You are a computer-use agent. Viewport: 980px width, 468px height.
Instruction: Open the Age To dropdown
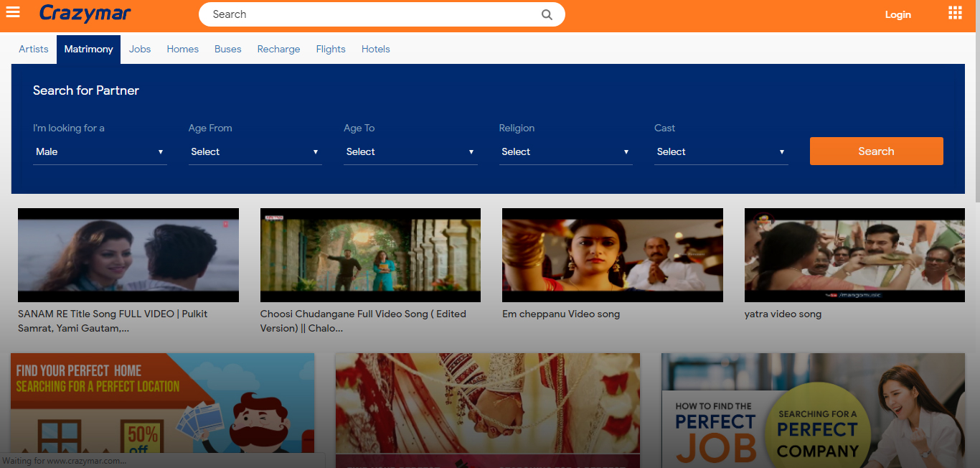click(x=410, y=151)
